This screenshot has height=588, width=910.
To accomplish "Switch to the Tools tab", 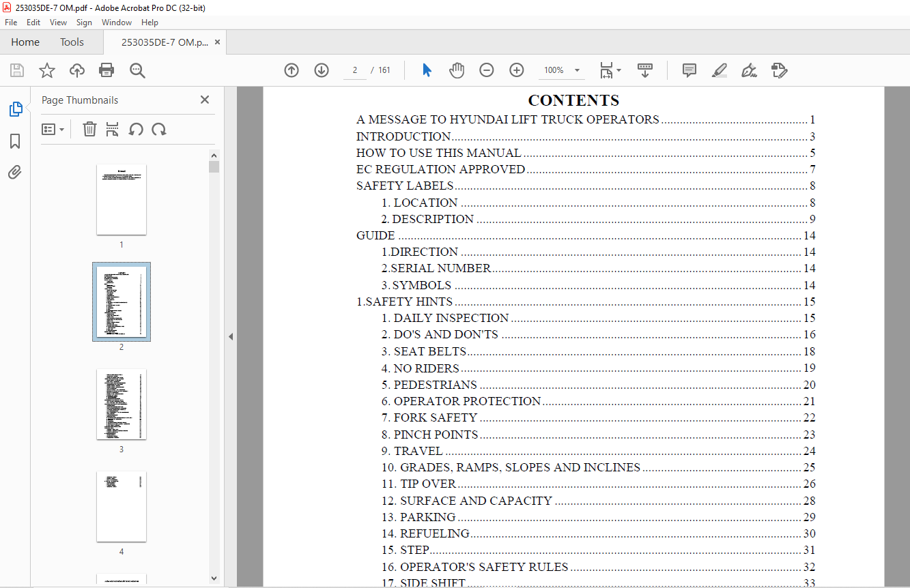I will click(x=72, y=42).
